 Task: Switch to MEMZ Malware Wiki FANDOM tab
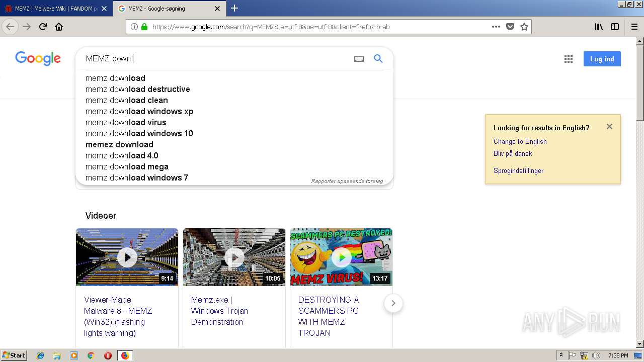pos(56,9)
